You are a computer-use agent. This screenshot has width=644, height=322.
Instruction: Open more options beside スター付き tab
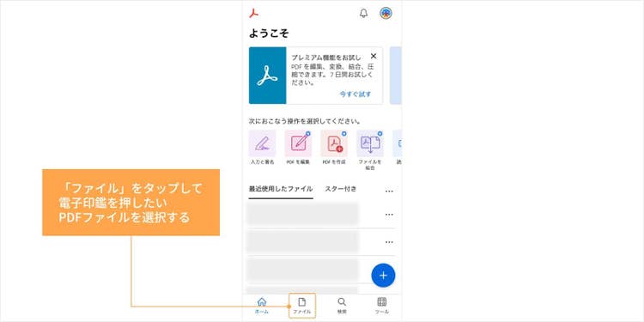[x=389, y=191]
